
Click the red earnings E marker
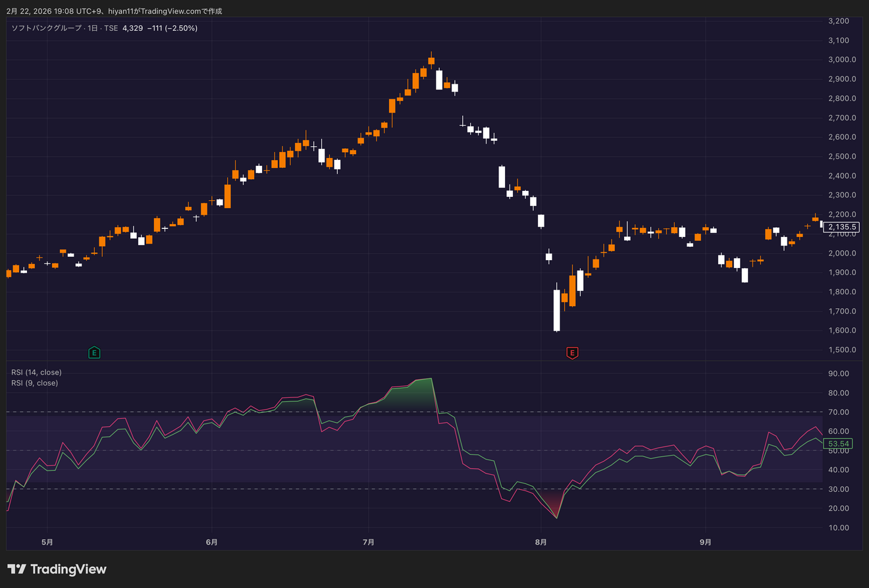coord(572,353)
